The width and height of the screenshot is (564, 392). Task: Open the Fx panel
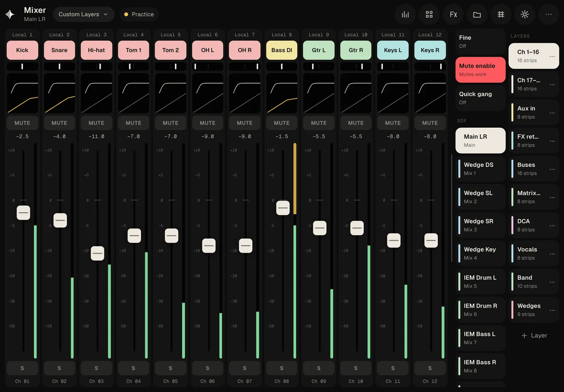453,15
